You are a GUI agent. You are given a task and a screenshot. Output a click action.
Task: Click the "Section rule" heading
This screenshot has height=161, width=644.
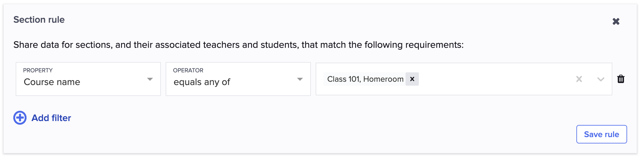39,20
